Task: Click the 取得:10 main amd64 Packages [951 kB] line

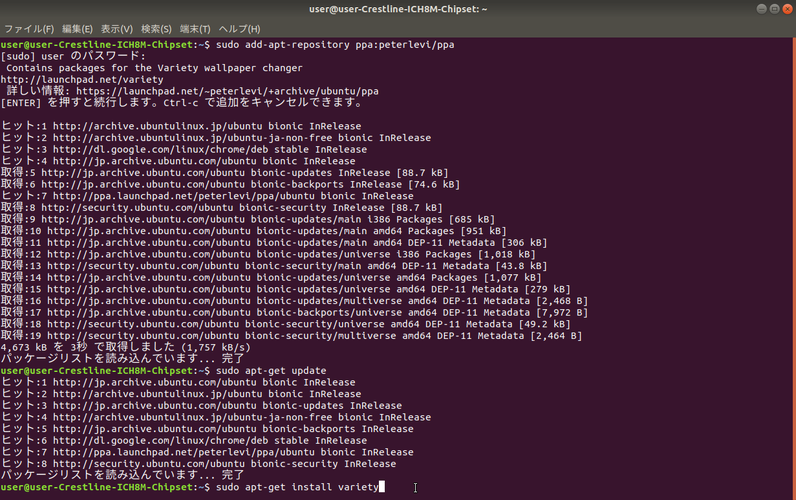Action: [x=254, y=231]
